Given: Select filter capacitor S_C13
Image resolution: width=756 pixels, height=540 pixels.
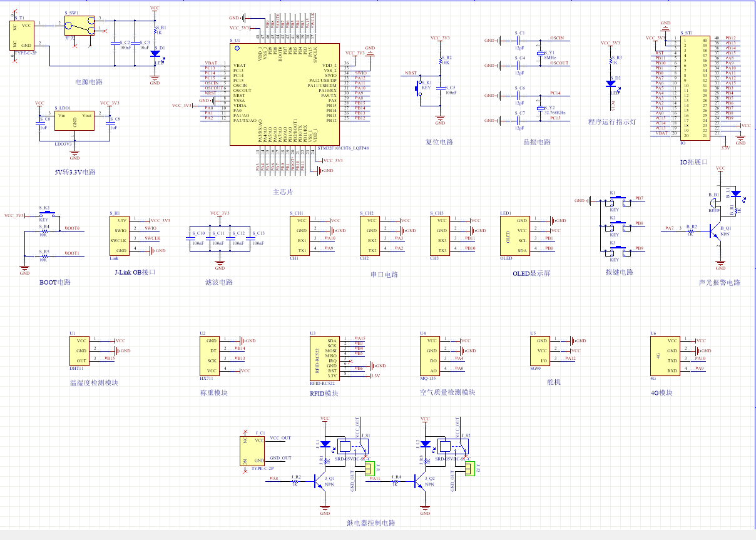Looking at the screenshot, I should pyautogui.click(x=251, y=238).
